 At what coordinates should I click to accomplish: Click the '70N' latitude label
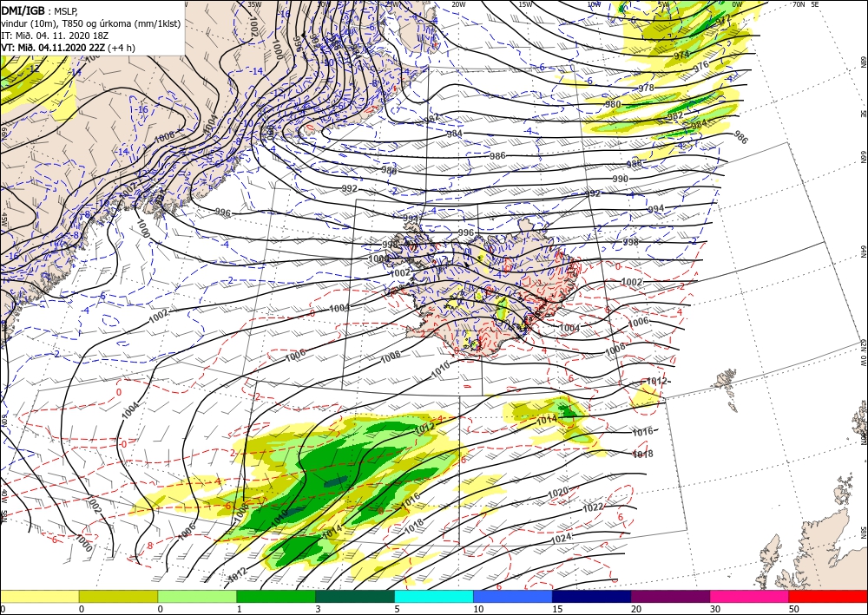[799, 4]
